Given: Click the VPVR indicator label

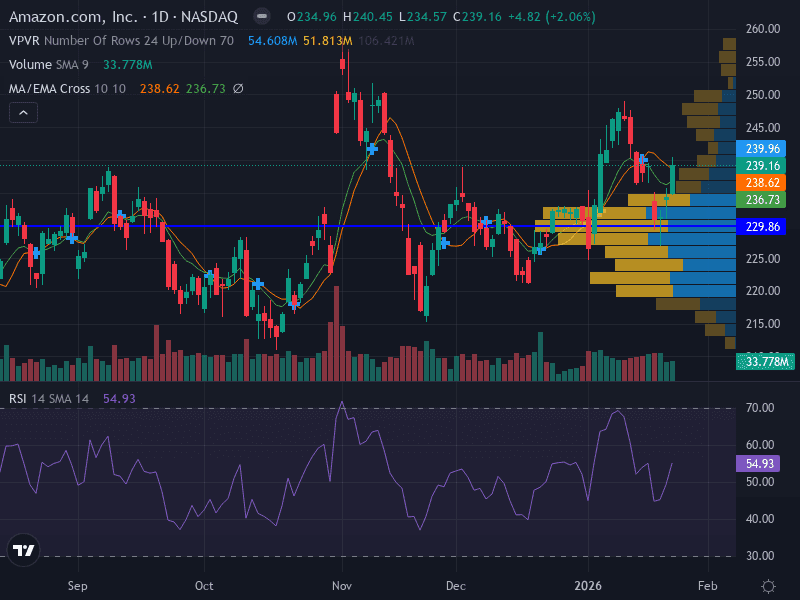Looking at the screenshot, I should pos(121,41).
